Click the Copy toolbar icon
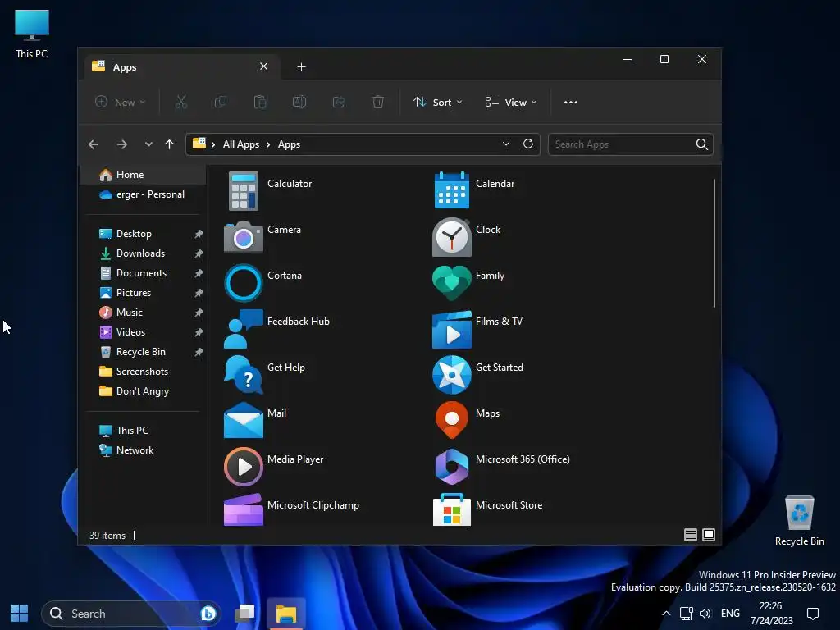840x630 pixels. (x=221, y=102)
